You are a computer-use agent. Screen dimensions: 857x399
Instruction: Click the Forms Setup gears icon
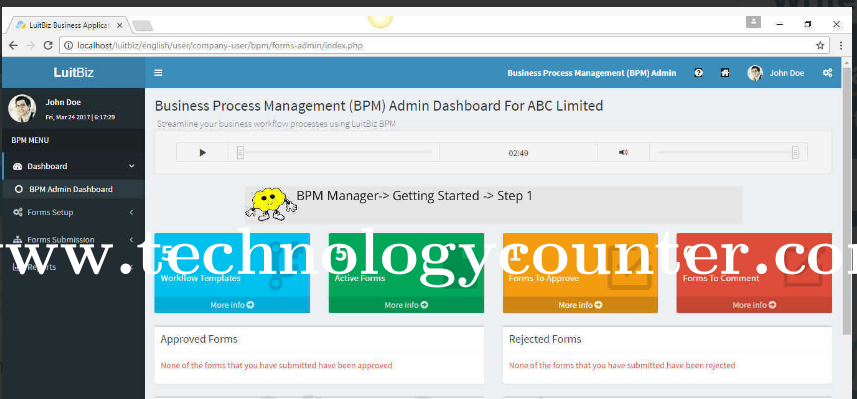(x=17, y=212)
